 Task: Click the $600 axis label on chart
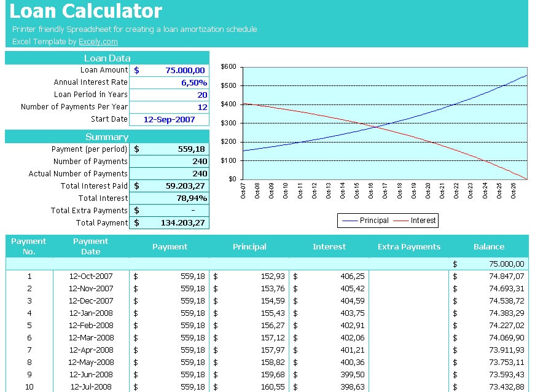pos(228,66)
